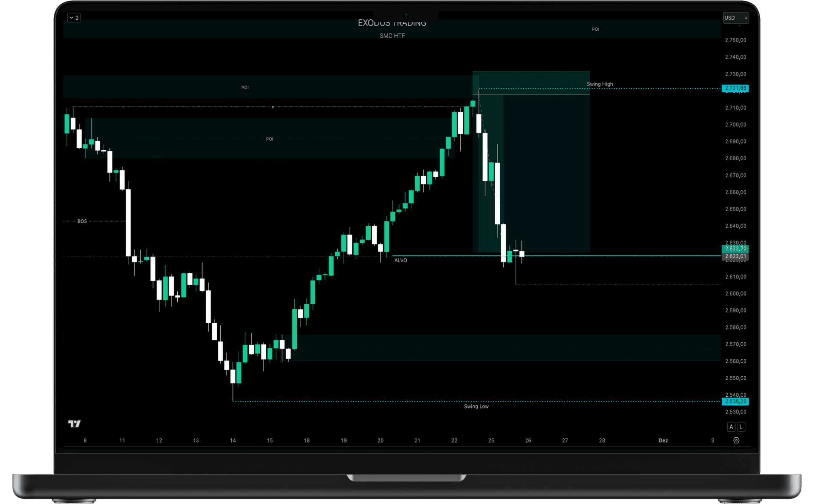Click the Swing High price label 2.721,66
This screenshot has height=504, width=814.
(x=735, y=88)
